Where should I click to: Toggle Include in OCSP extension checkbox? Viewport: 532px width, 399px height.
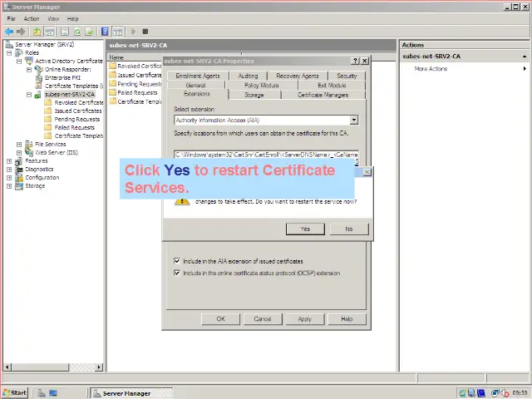[177, 273]
